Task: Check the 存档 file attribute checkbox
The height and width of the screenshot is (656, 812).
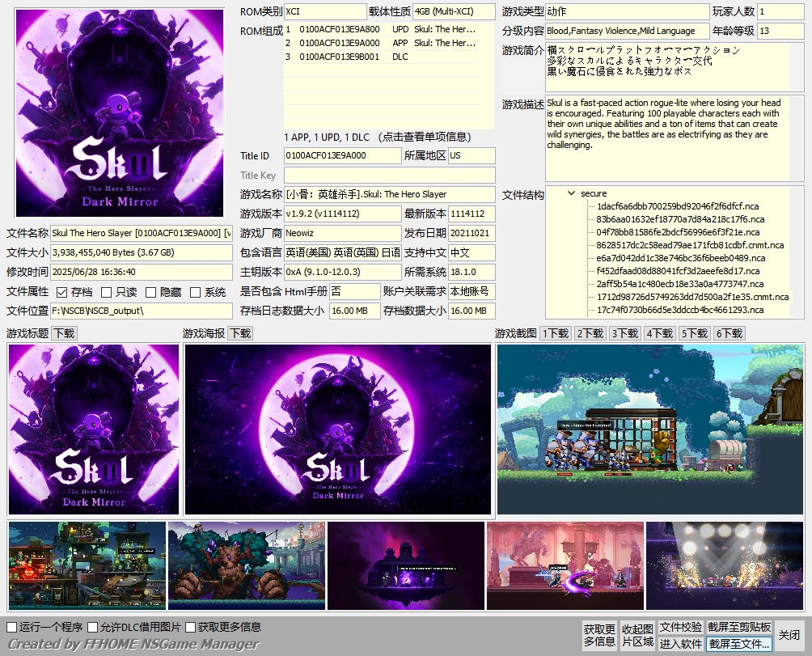Action: (61, 293)
